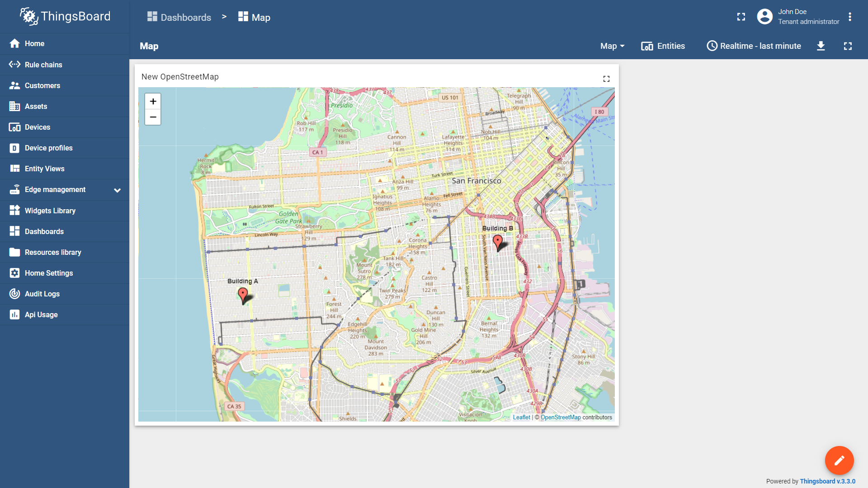Expand dashboard to fullscreen in toolbar

pos(848,46)
